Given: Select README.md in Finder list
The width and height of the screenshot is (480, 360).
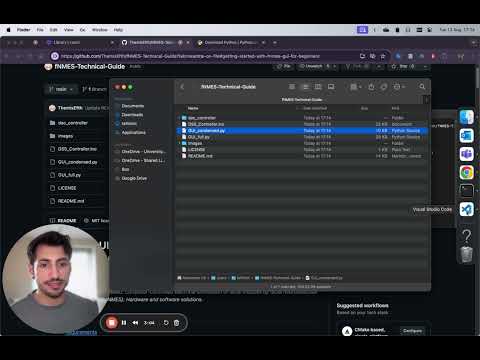Looking at the screenshot, I should coord(302,156).
